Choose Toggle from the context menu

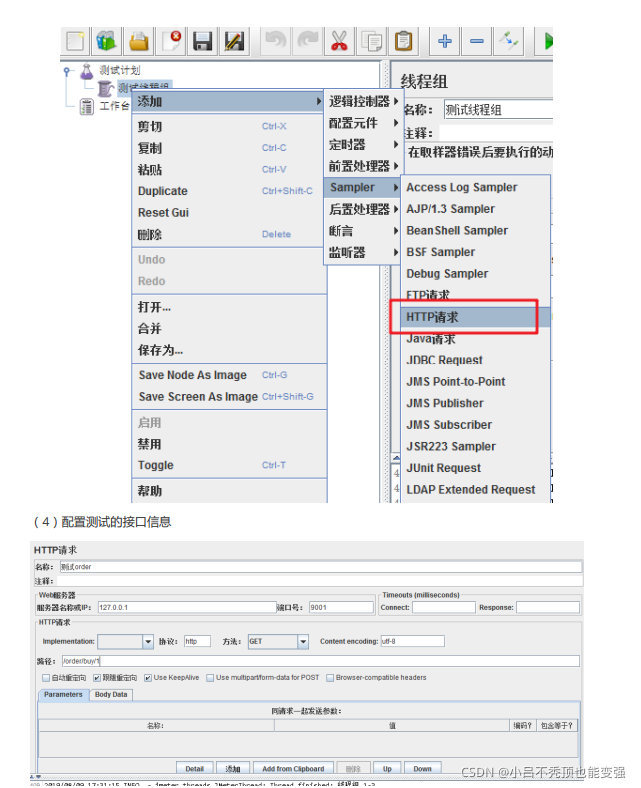228,465
